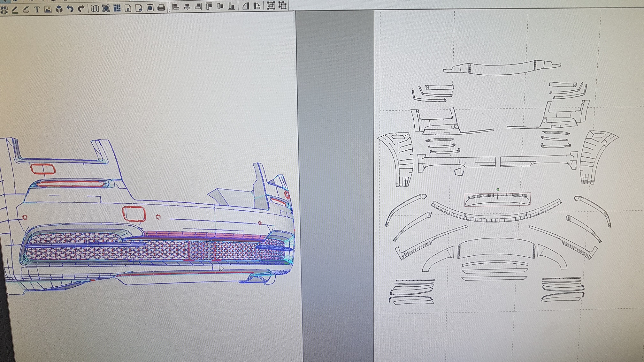Select the Text (T) tool

(37, 10)
